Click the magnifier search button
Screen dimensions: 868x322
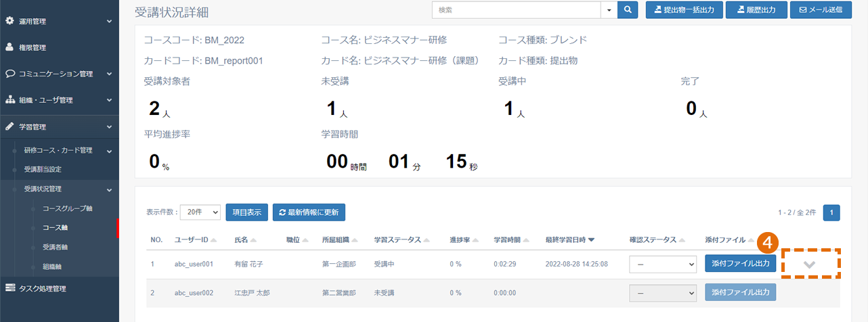[x=628, y=10]
